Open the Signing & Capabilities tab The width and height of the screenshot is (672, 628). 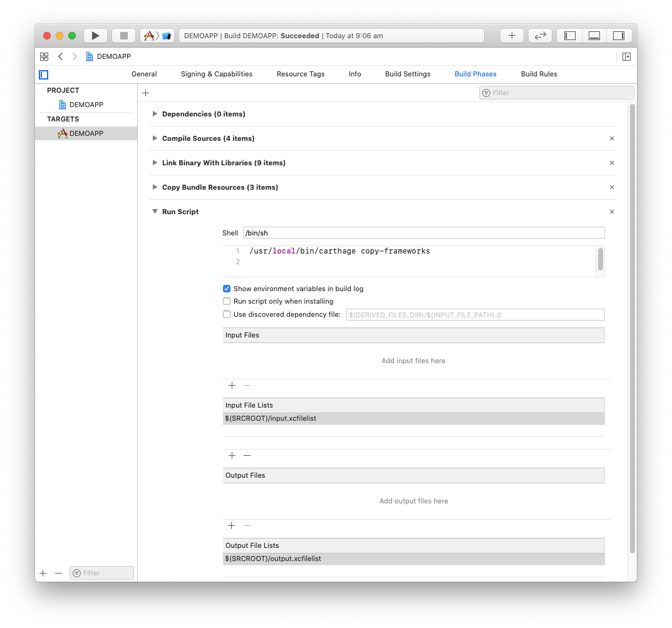pos(217,74)
